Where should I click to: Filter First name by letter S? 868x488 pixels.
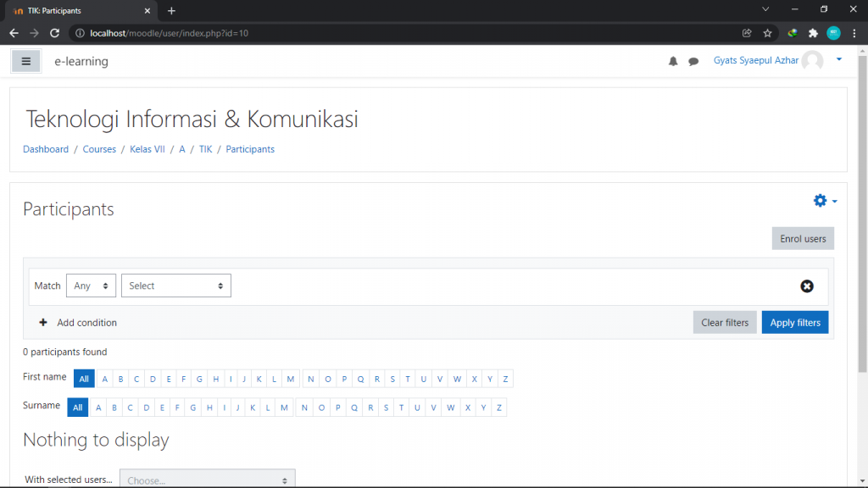[x=392, y=379]
